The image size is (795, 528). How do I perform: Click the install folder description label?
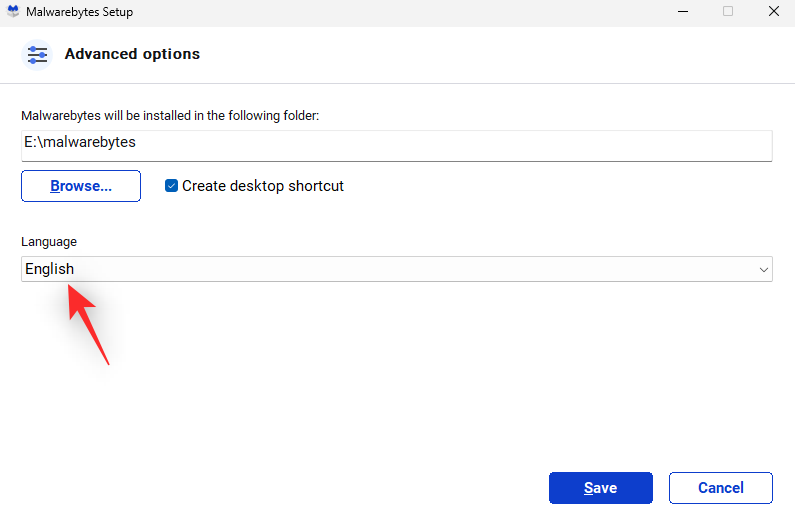[170, 116]
